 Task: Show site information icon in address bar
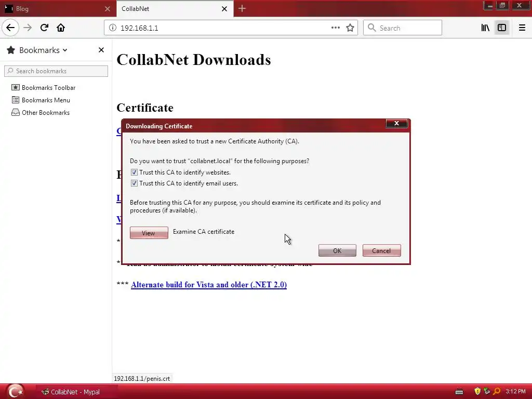point(113,28)
